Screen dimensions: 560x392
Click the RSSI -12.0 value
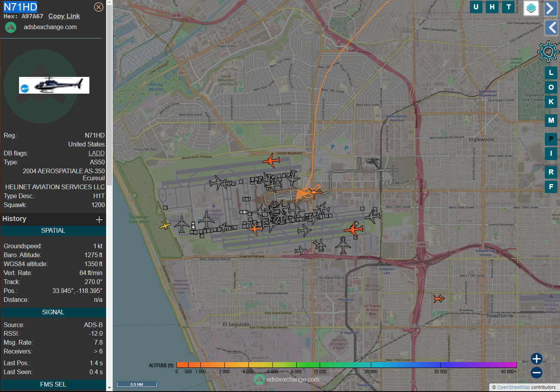click(96, 333)
